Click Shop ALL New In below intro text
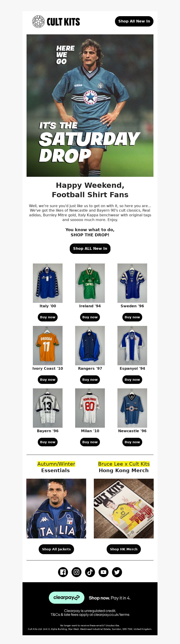180x644 pixels. point(90,248)
